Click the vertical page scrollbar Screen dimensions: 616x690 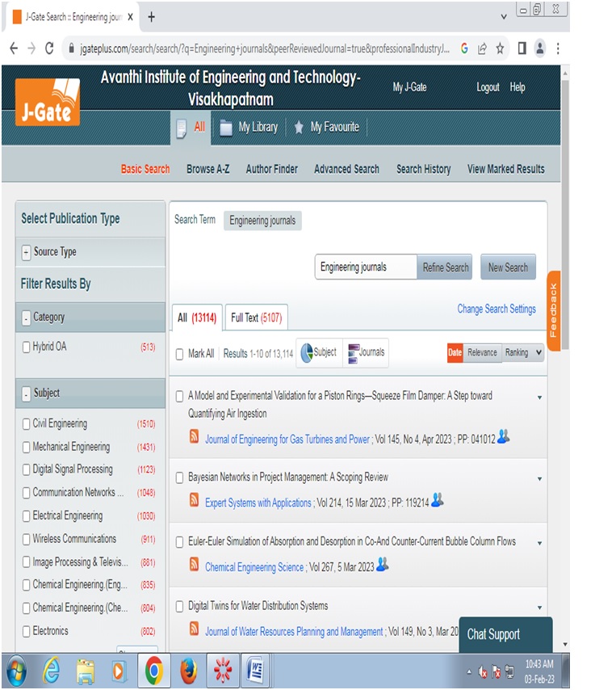(x=565, y=216)
